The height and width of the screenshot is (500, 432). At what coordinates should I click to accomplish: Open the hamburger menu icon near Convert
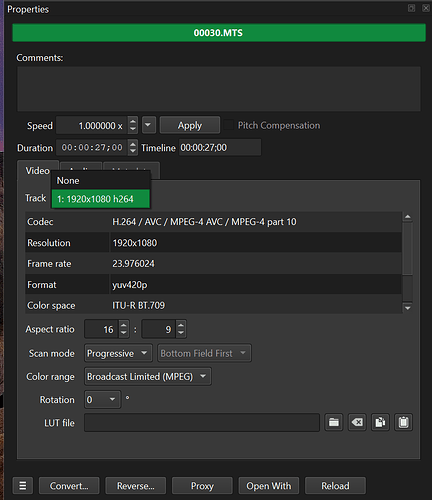point(23,485)
